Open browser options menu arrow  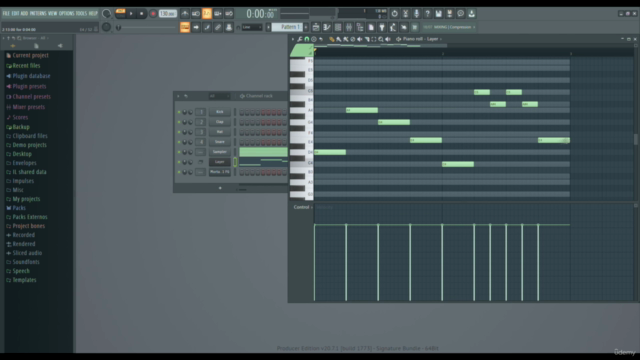tap(3, 38)
